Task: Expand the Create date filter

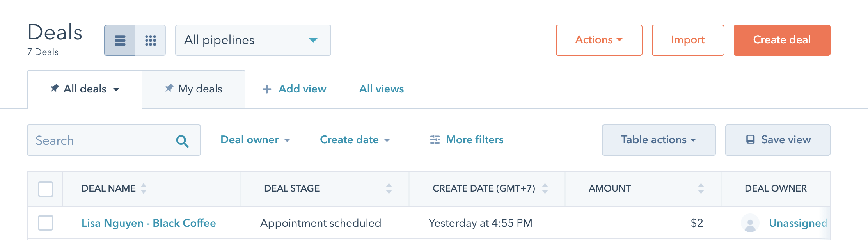Action: click(355, 140)
